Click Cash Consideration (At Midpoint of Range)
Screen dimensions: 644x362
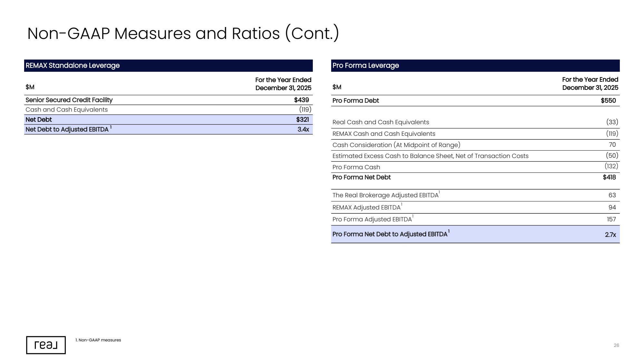(x=396, y=145)
